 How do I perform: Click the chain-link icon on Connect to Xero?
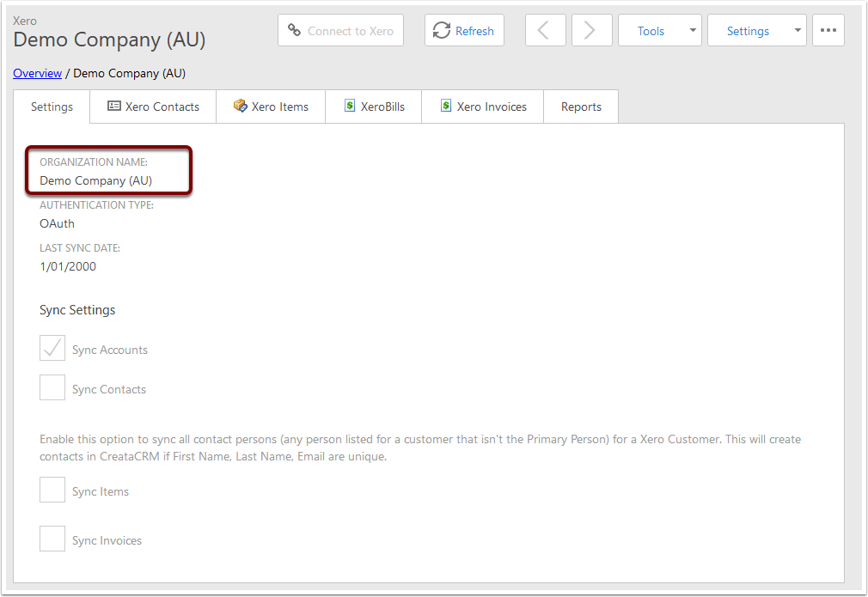pyautogui.click(x=295, y=30)
